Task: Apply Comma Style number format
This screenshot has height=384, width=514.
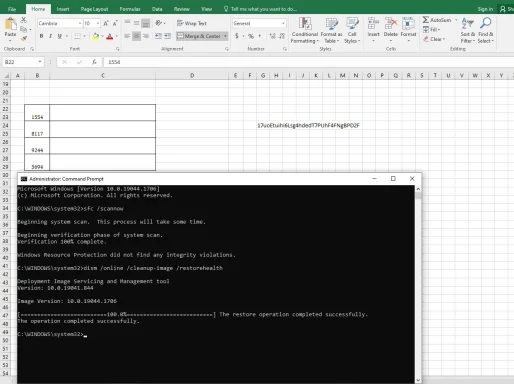Action: (x=260, y=36)
